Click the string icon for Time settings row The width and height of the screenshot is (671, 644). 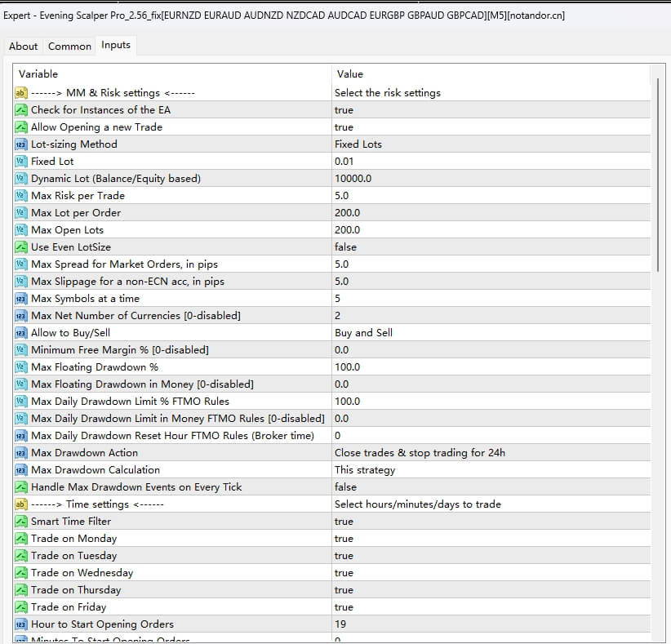[21, 504]
